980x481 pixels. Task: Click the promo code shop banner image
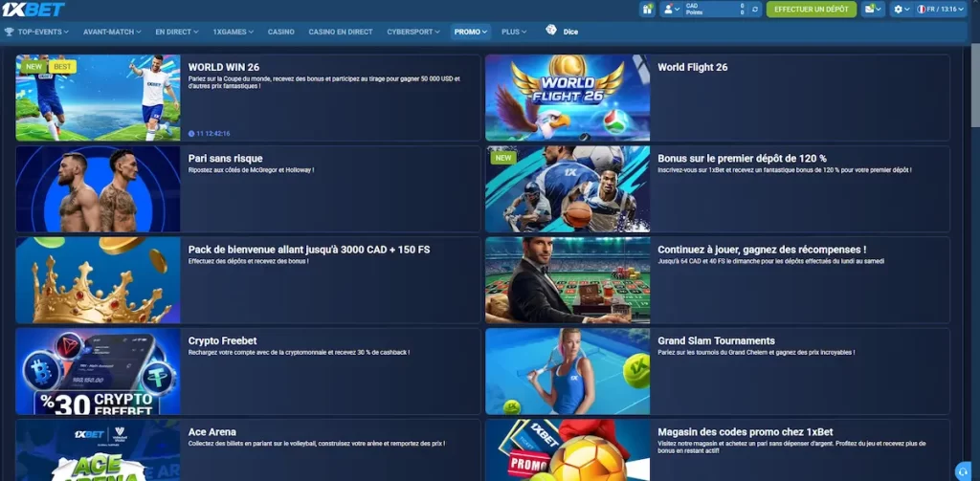click(568, 450)
